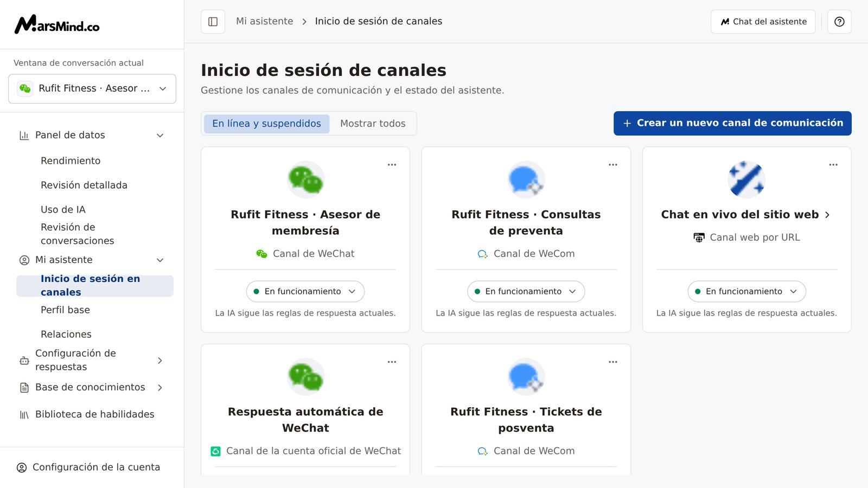The image size is (868, 488).
Task: Collapse the Panel de datos section
Action: pyautogui.click(x=160, y=136)
